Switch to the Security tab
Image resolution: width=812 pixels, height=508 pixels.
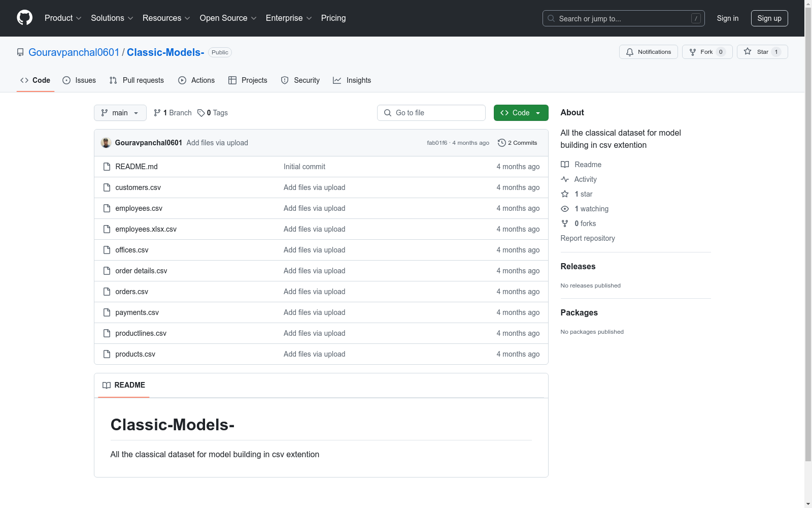[x=300, y=80]
